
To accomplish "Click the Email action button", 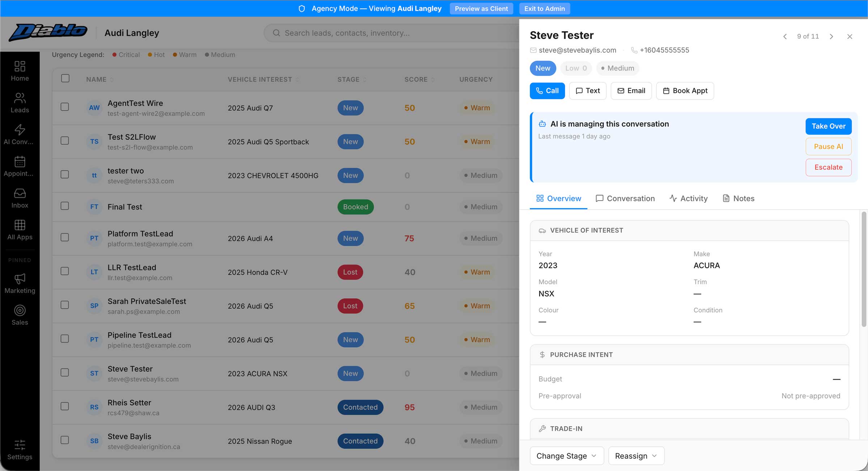I will click(x=631, y=91).
